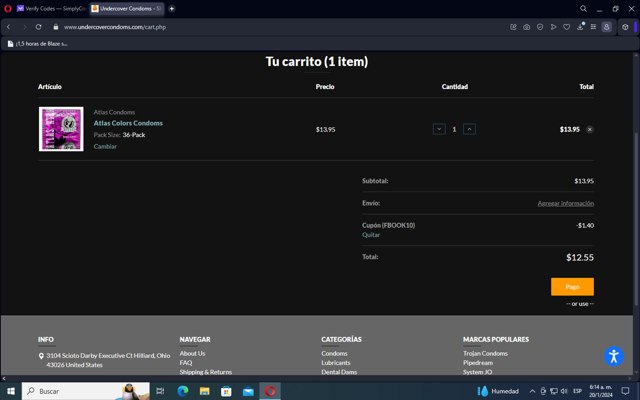Open Task View on the taskbar
The image size is (640, 400).
point(160,391)
